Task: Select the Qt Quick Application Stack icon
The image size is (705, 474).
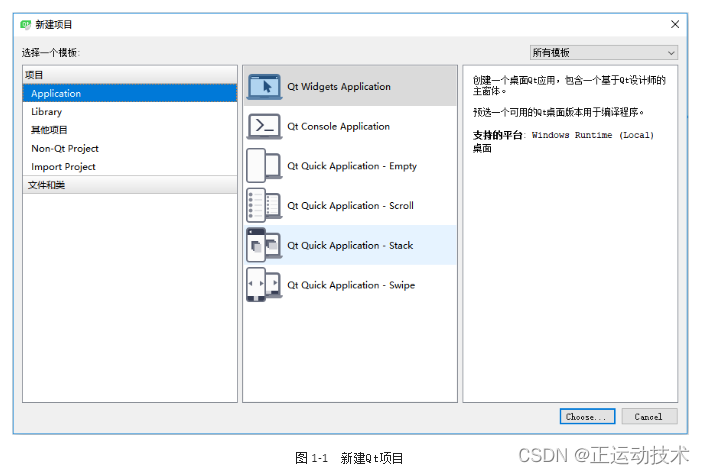Action: click(264, 245)
